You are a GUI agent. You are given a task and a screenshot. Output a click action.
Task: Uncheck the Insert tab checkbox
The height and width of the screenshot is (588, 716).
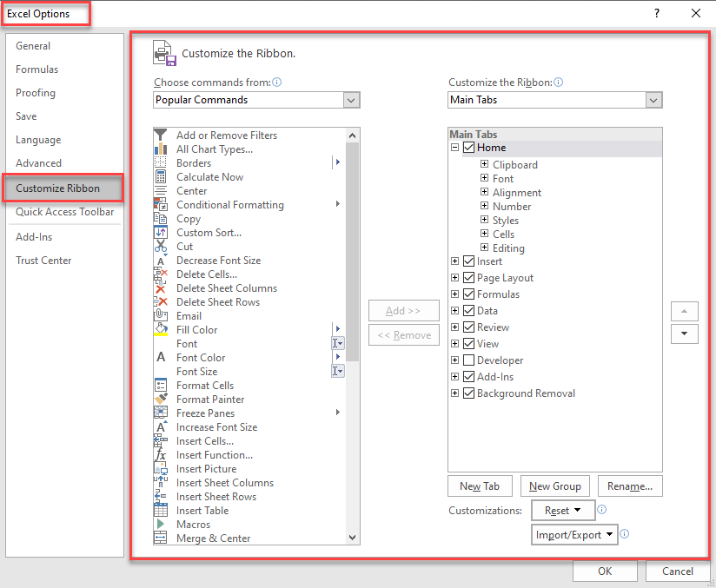coord(468,261)
